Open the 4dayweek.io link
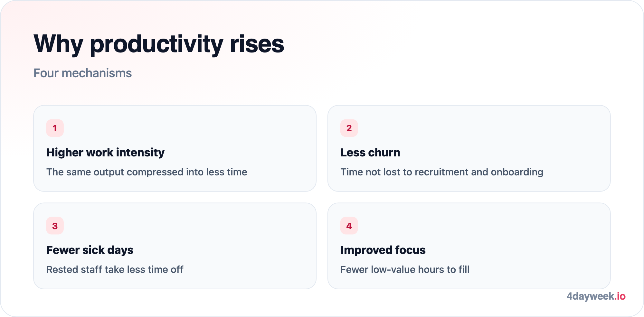644x317 pixels. pos(596,296)
